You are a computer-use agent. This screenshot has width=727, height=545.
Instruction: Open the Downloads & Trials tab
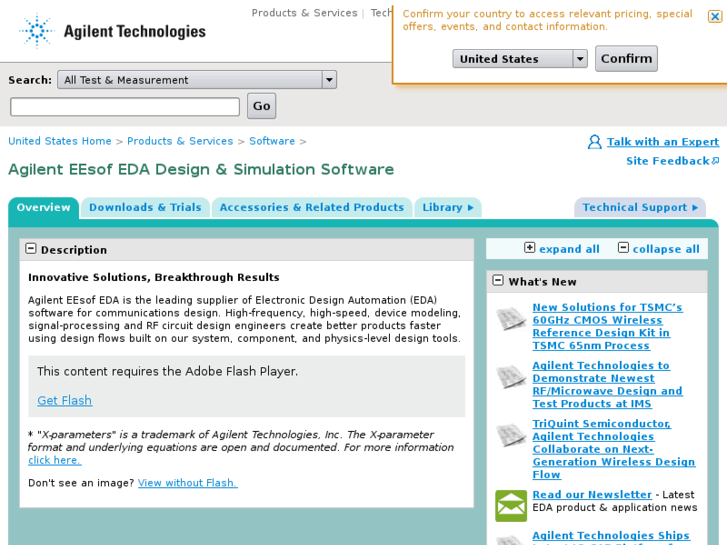pos(145,207)
